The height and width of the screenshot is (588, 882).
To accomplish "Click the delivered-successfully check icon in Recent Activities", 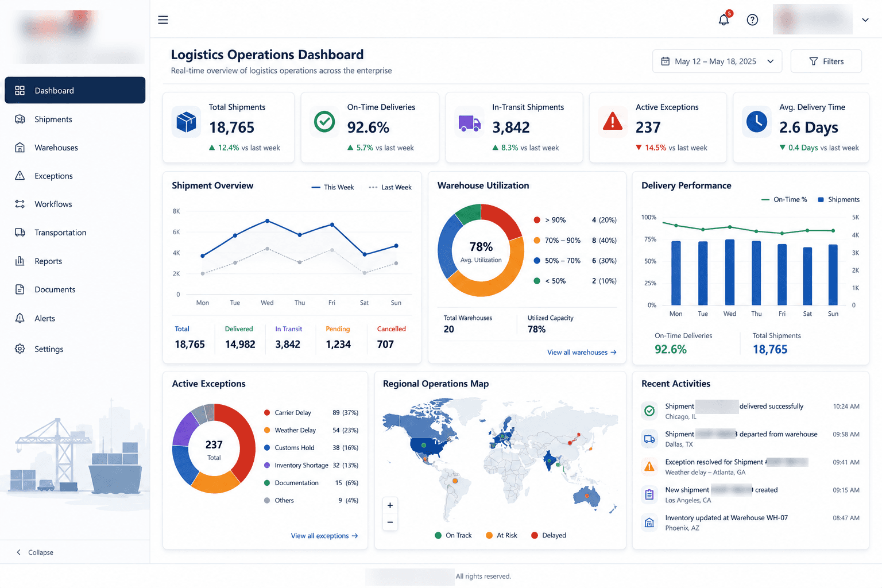I will pos(649,411).
